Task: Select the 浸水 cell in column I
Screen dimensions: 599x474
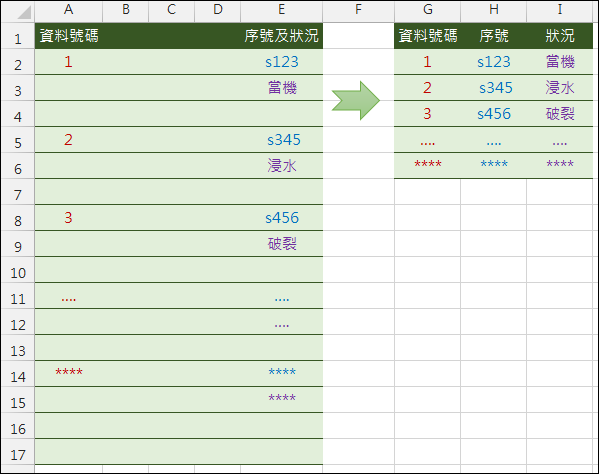Action: tap(560, 88)
